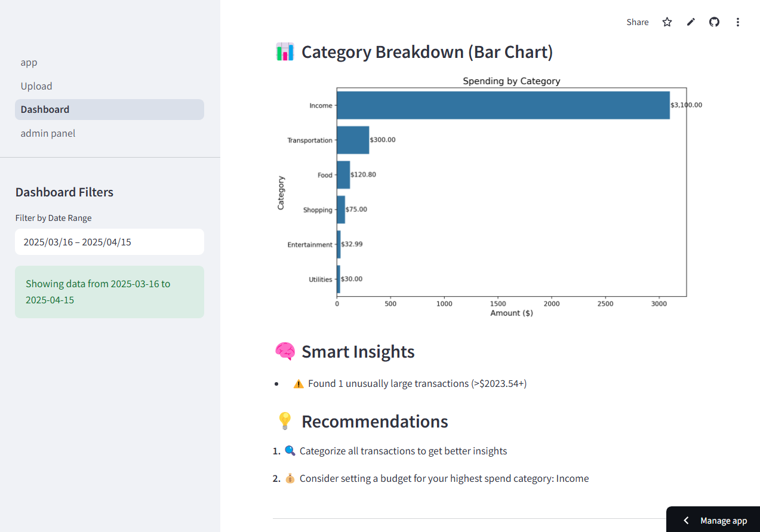760x532 pixels.
Task: Click the bar chart emoji in the heading
Action: (x=285, y=52)
